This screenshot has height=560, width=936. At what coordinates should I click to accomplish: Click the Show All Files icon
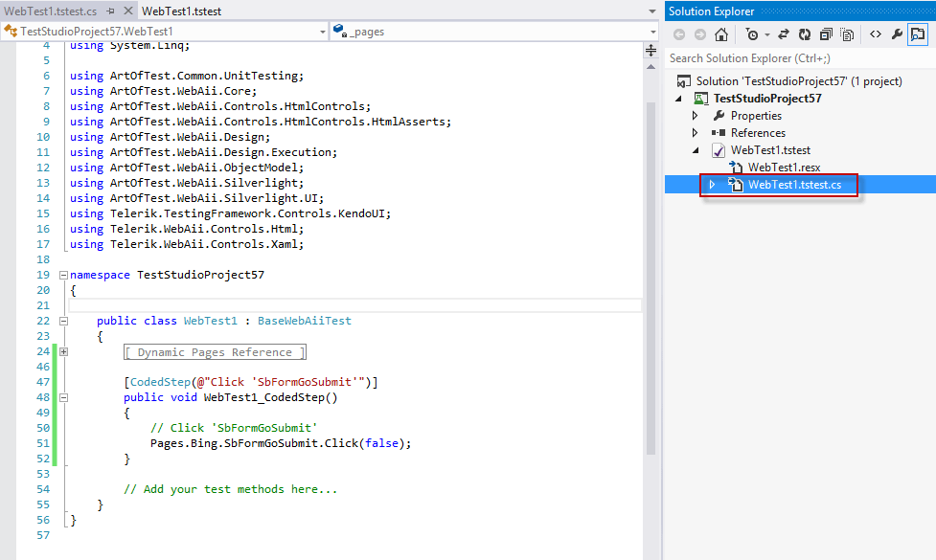click(848, 35)
